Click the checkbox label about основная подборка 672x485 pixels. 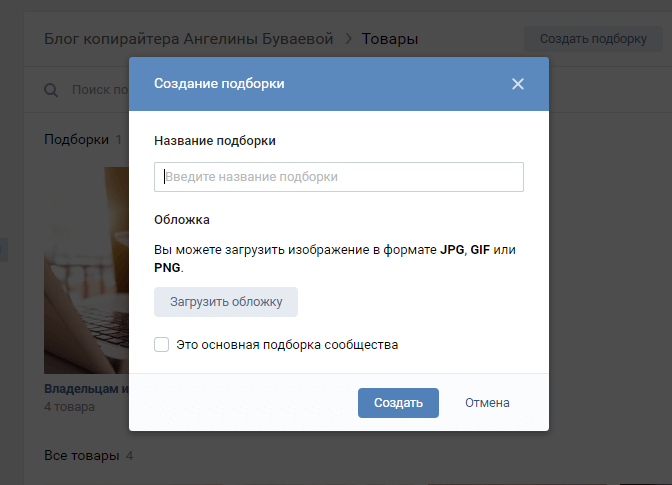click(287, 345)
